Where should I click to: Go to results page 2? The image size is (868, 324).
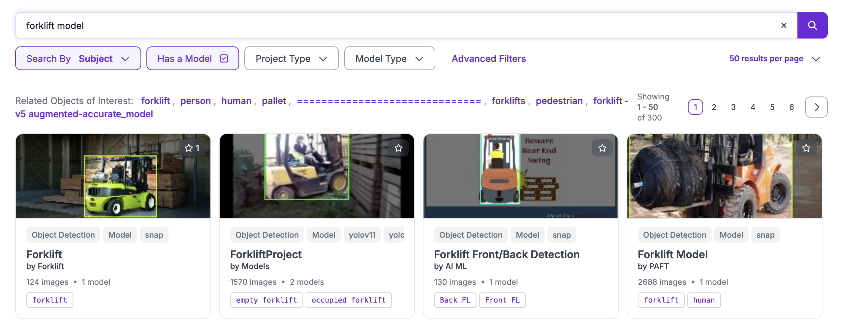(714, 107)
